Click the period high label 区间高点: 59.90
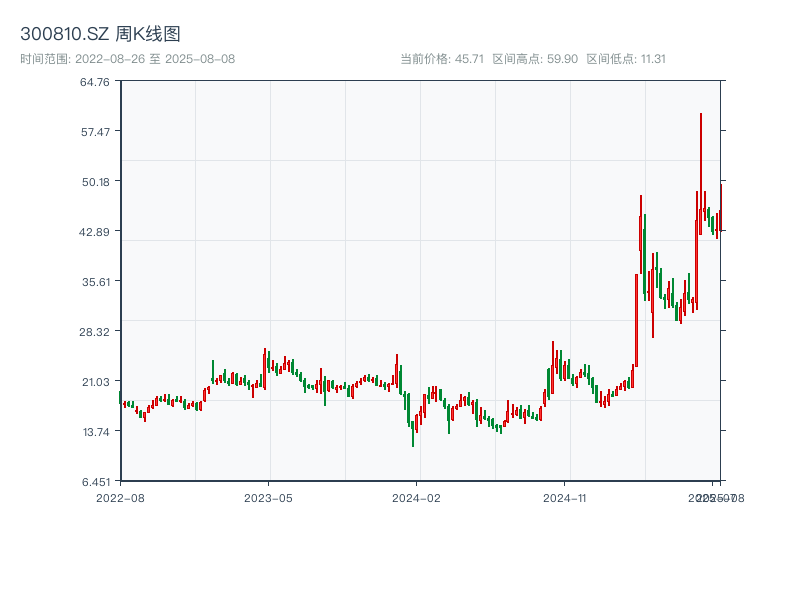 pos(535,59)
